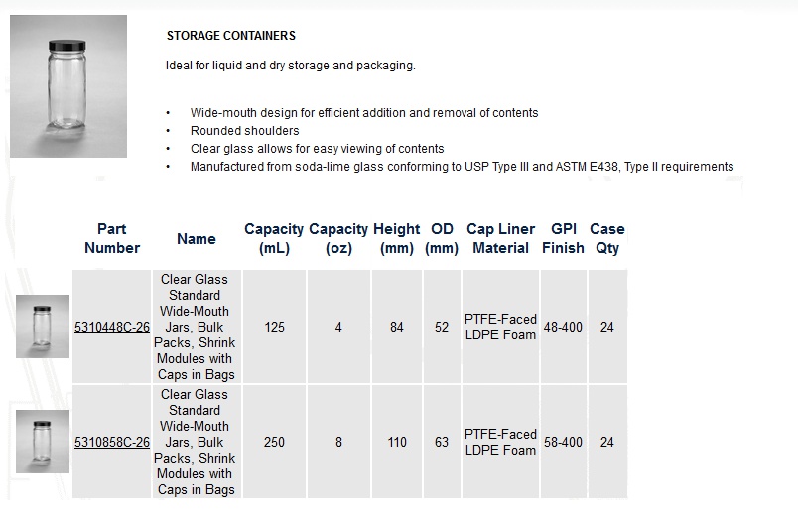Open part number link 5310448C-26
This screenshot has width=798, height=532.
tap(112, 327)
